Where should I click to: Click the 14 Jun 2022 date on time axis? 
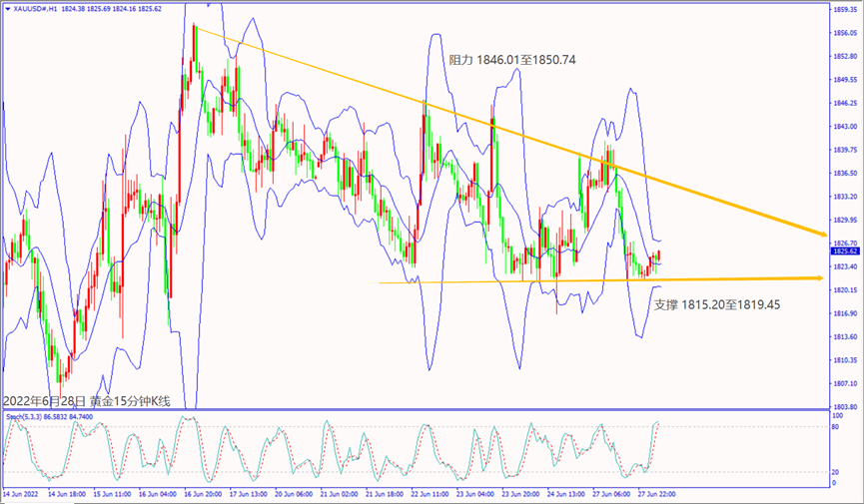pos(20,493)
